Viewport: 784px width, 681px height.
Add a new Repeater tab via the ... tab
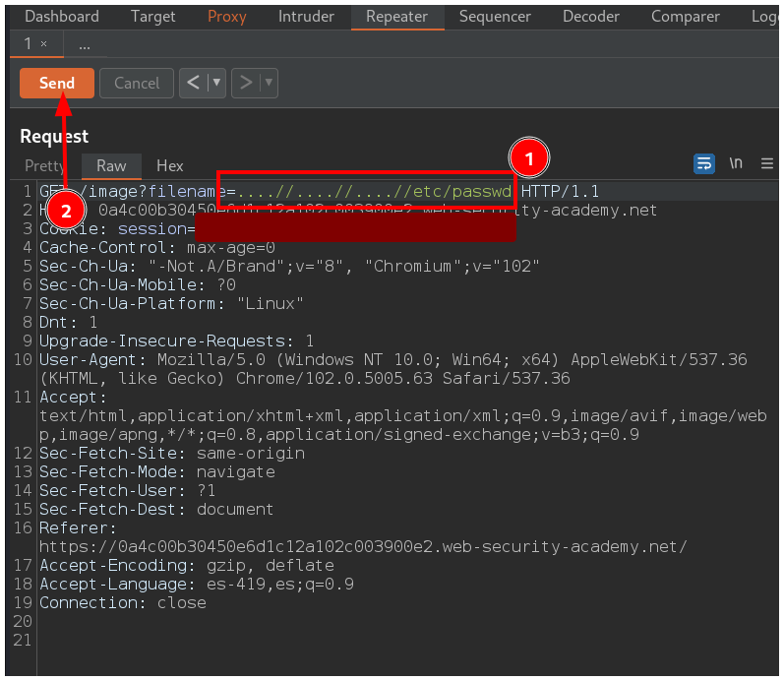(x=85, y=44)
